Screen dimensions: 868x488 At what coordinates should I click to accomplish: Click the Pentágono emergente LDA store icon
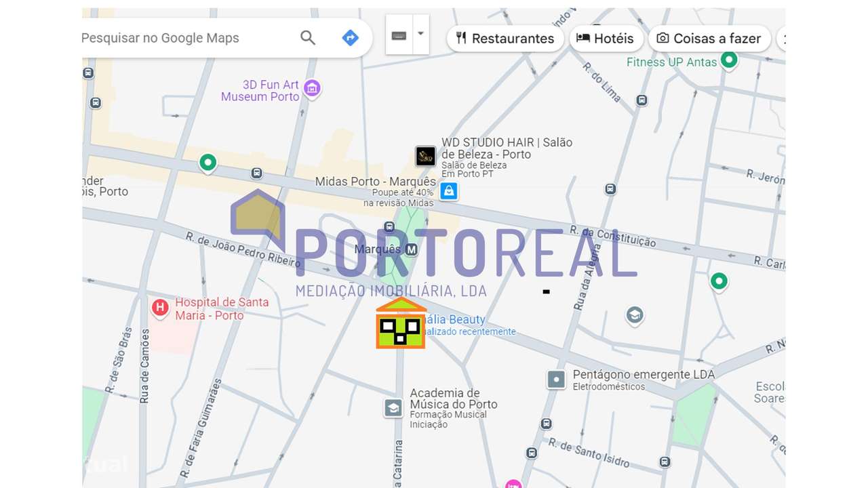click(556, 380)
